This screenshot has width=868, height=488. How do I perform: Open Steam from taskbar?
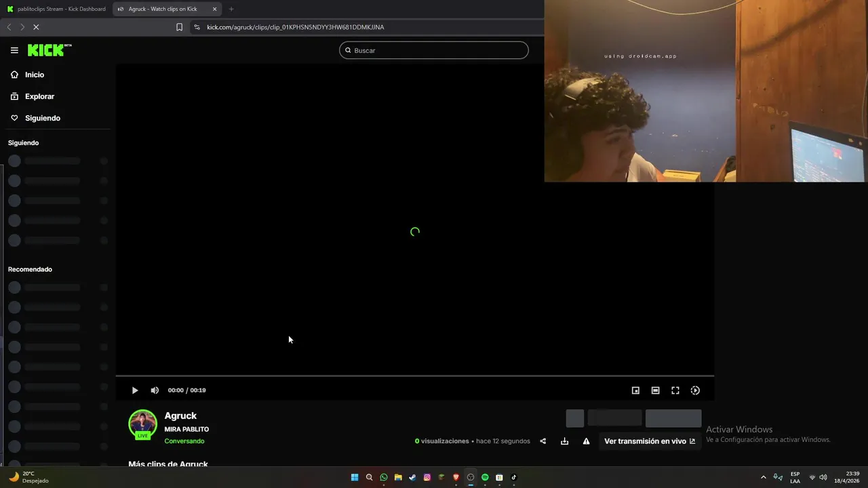pyautogui.click(x=412, y=477)
